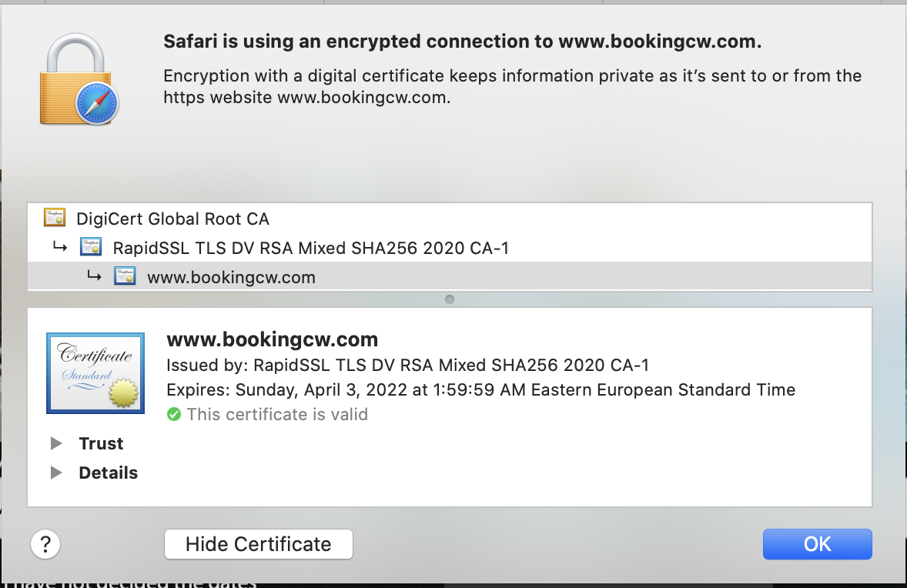Screen dimensions: 907x588
Task: Click the Hide Certificate button
Action: click(259, 544)
